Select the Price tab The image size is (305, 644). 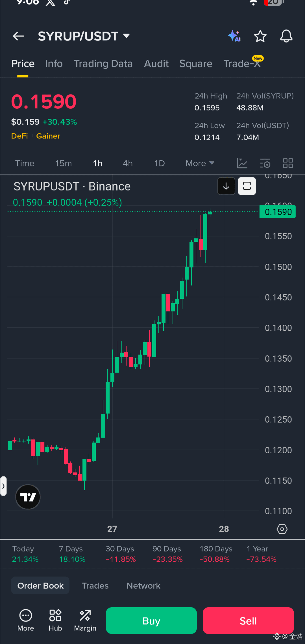coord(23,64)
